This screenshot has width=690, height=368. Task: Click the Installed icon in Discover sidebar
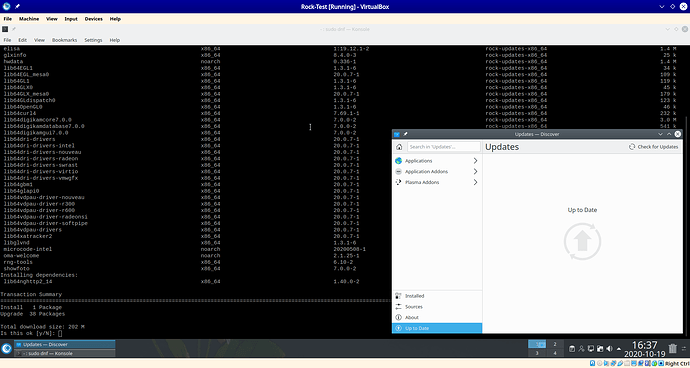398,296
